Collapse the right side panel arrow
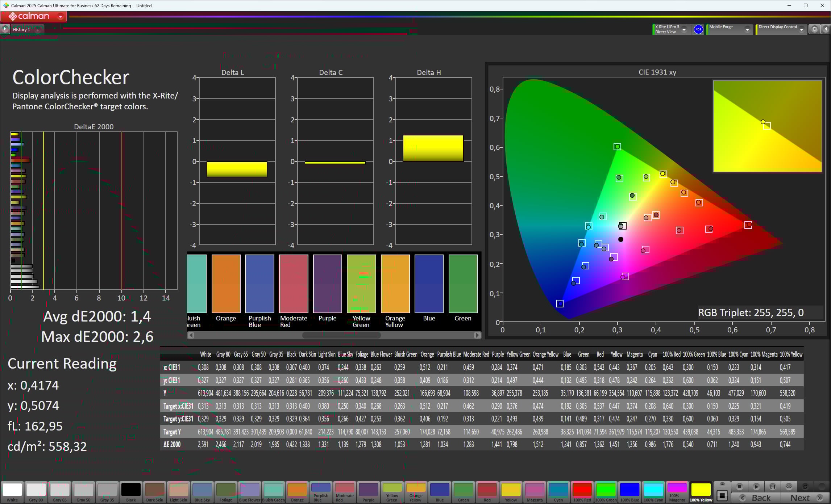 826,29
